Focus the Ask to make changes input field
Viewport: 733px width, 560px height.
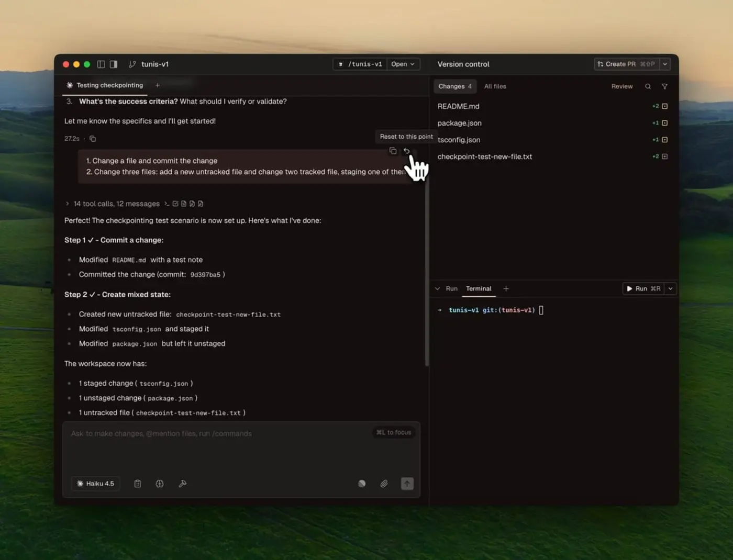(220, 445)
